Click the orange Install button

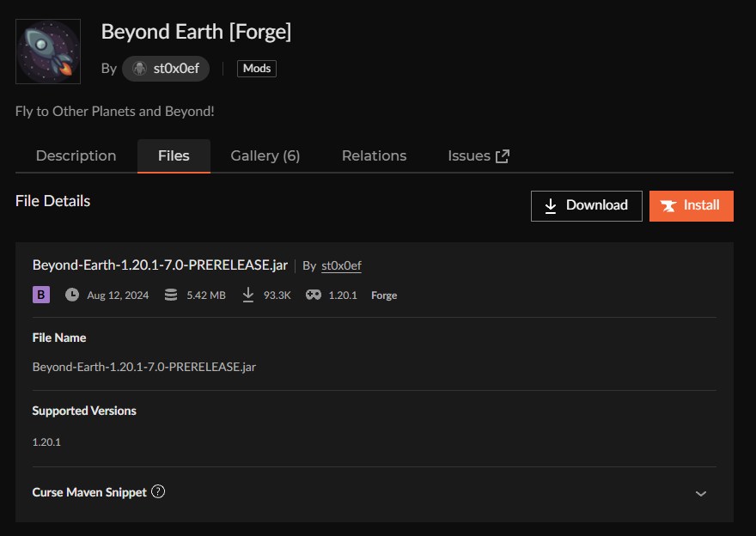tap(691, 205)
